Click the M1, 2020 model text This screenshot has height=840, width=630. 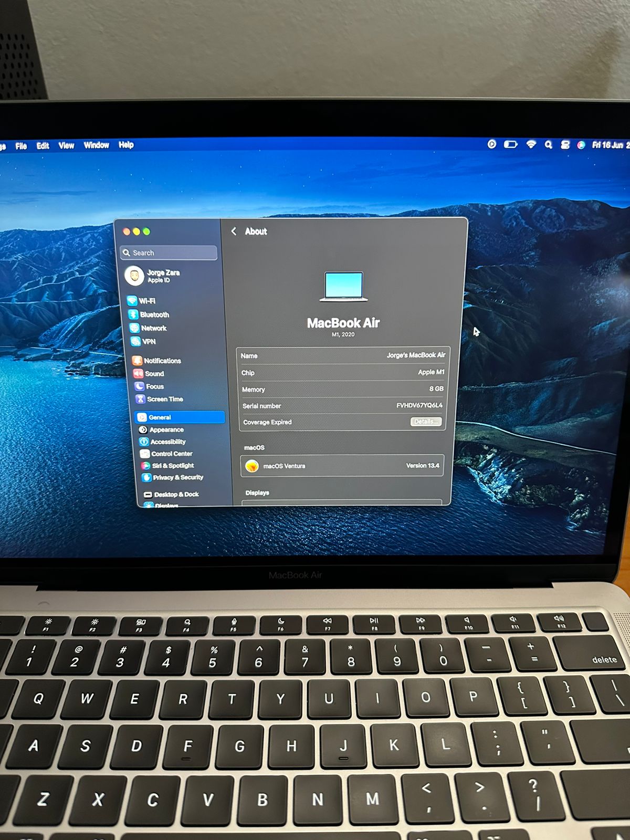343,334
